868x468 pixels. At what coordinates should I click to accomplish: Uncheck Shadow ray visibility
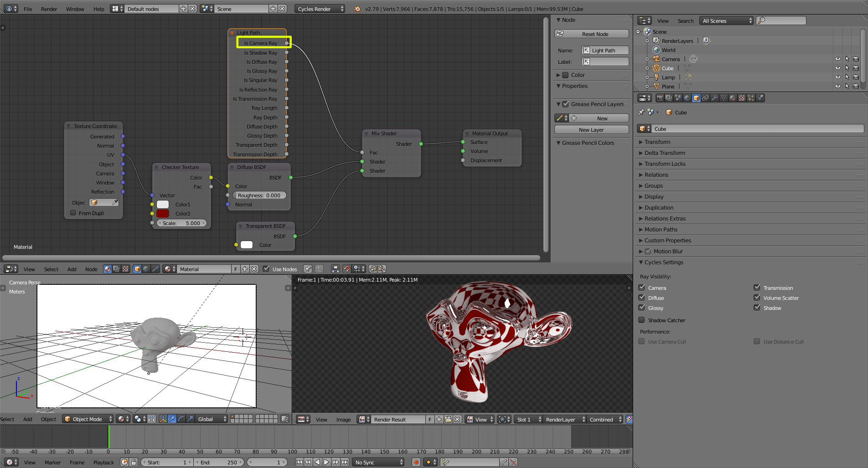pyautogui.click(x=757, y=308)
